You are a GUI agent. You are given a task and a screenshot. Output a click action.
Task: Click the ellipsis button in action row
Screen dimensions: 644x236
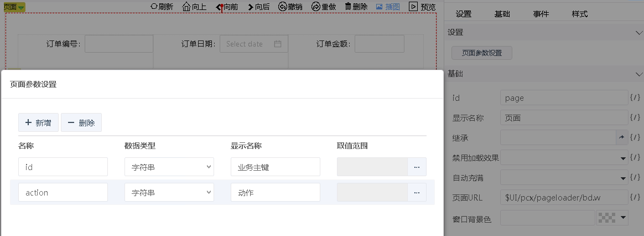coord(417,192)
